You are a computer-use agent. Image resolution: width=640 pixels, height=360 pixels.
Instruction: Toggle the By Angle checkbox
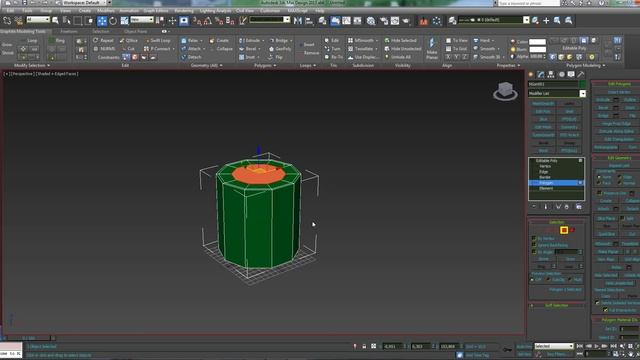click(x=533, y=252)
